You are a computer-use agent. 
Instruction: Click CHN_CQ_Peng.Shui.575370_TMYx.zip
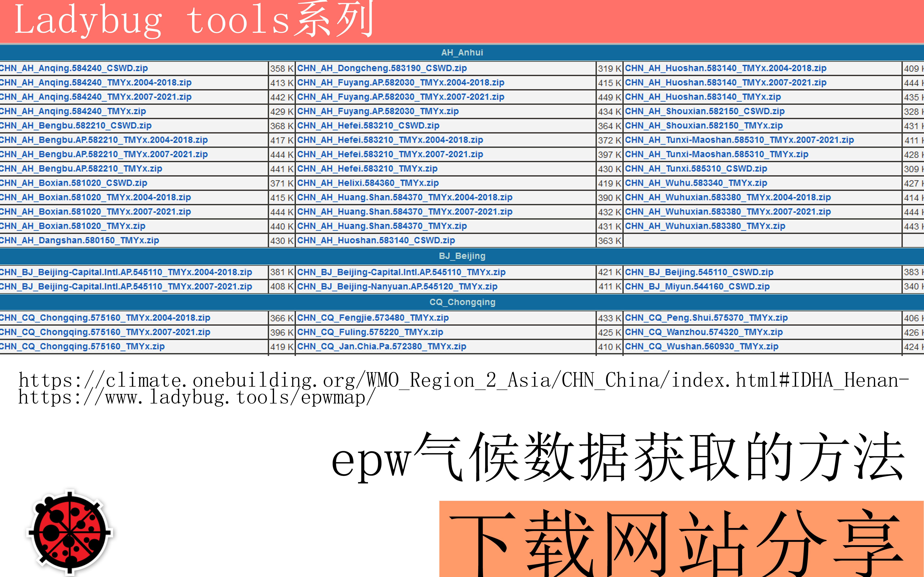[707, 318]
